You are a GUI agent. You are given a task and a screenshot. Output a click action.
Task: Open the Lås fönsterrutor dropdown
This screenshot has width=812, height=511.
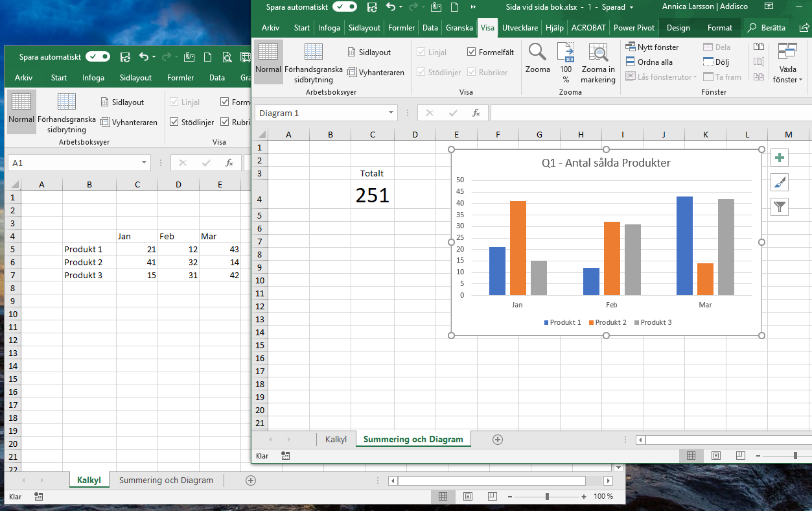click(x=661, y=77)
